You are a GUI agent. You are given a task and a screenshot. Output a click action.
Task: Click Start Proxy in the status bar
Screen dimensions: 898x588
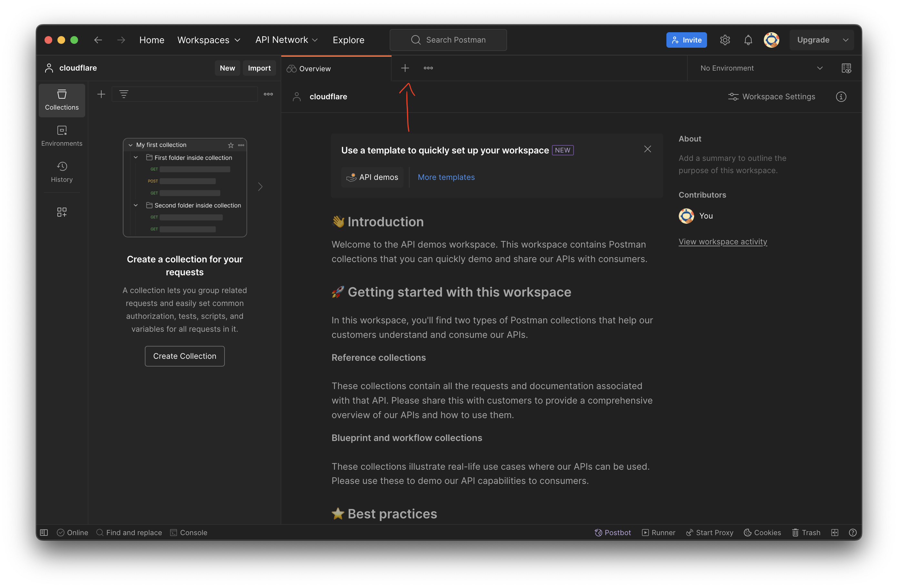tap(710, 533)
